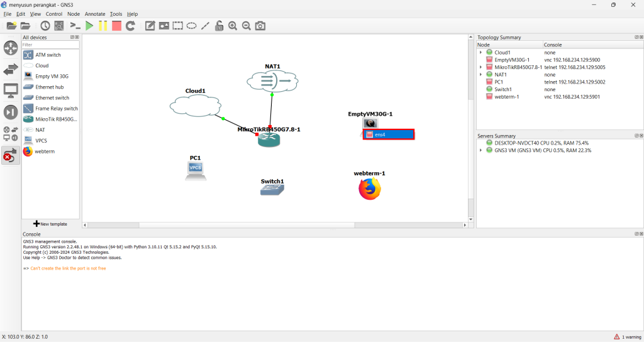Take a screenshot with the camera icon
This screenshot has width=644, height=362.
(260, 26)
